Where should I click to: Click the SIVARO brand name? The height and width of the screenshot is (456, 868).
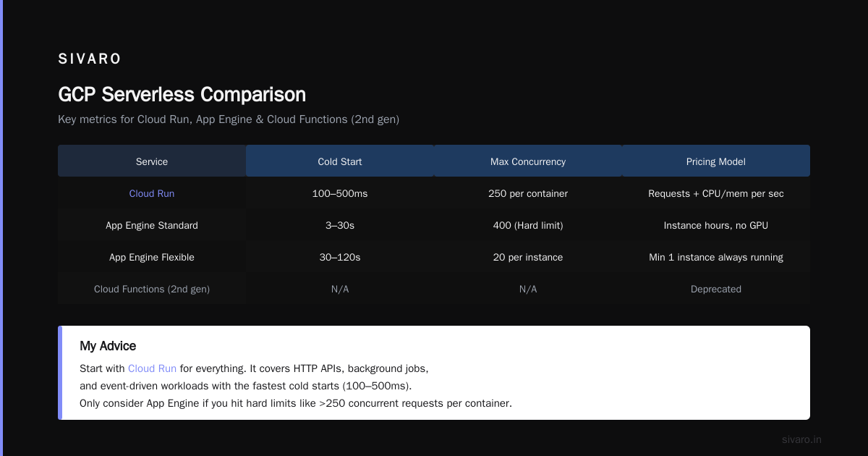coord(90,59)
